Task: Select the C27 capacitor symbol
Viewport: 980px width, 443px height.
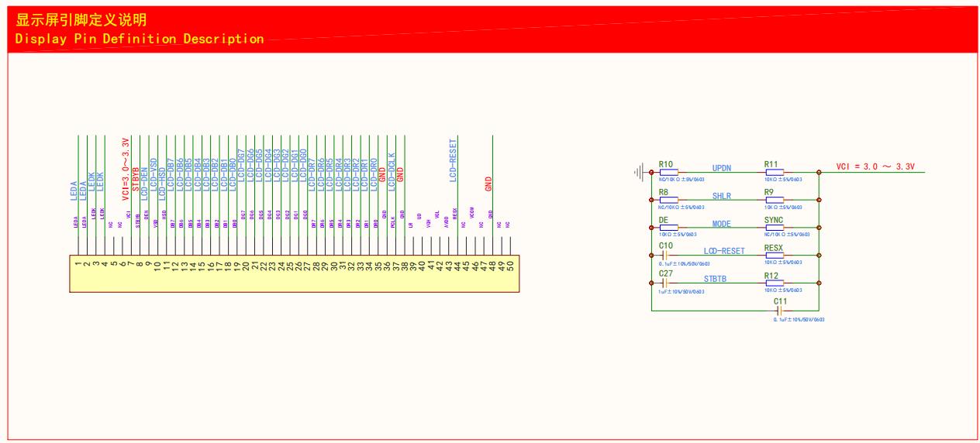Action: (x=666, y=283)
